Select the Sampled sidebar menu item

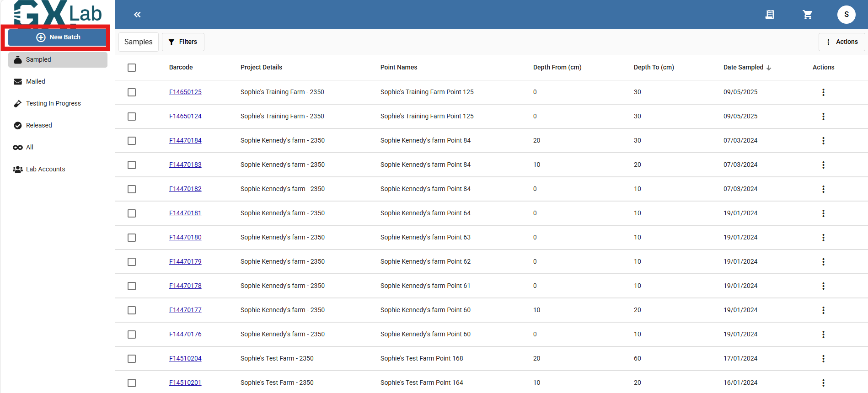click(x=58, y=59)
